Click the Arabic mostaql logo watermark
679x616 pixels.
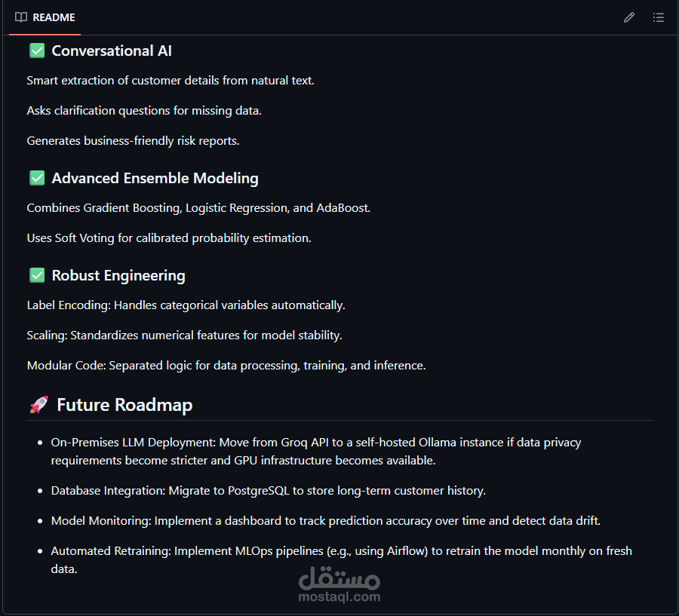tap(339, 578)
